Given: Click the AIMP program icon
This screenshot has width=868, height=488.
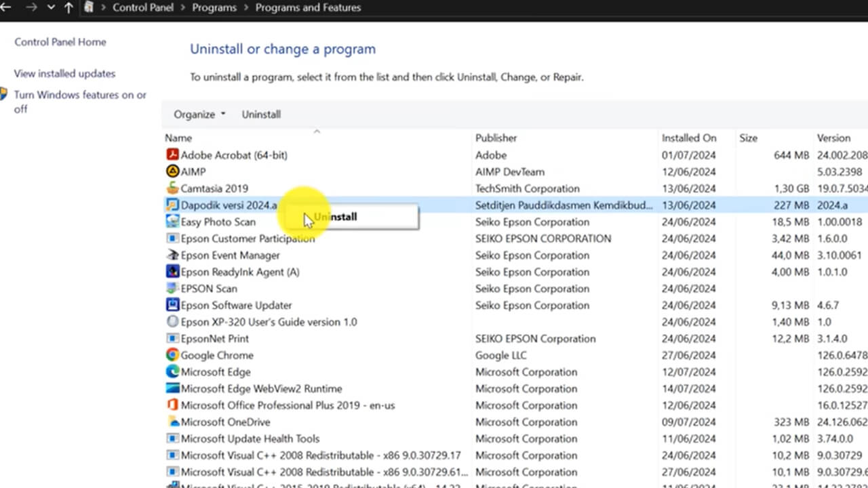Looking at the screenshot, I should [172, 171].
